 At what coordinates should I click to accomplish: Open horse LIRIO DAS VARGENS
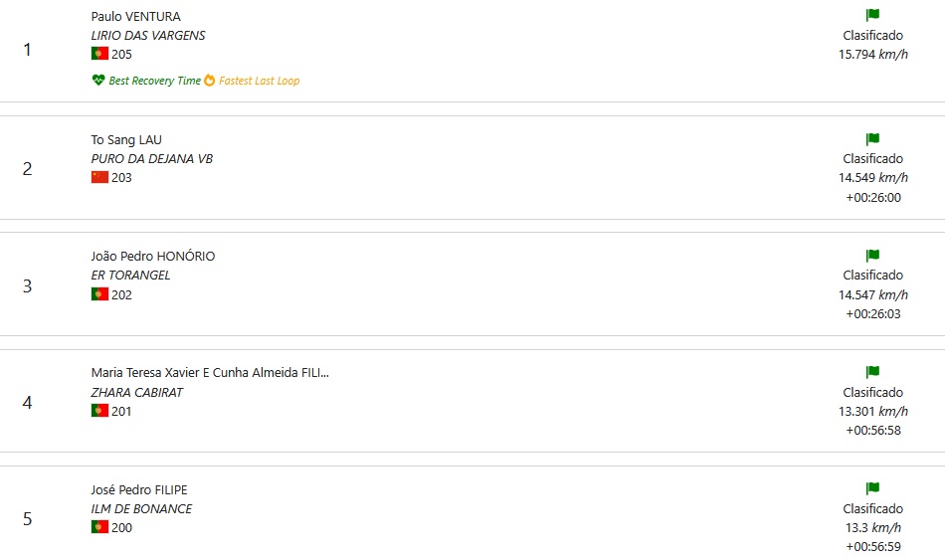tap(148, 36)
